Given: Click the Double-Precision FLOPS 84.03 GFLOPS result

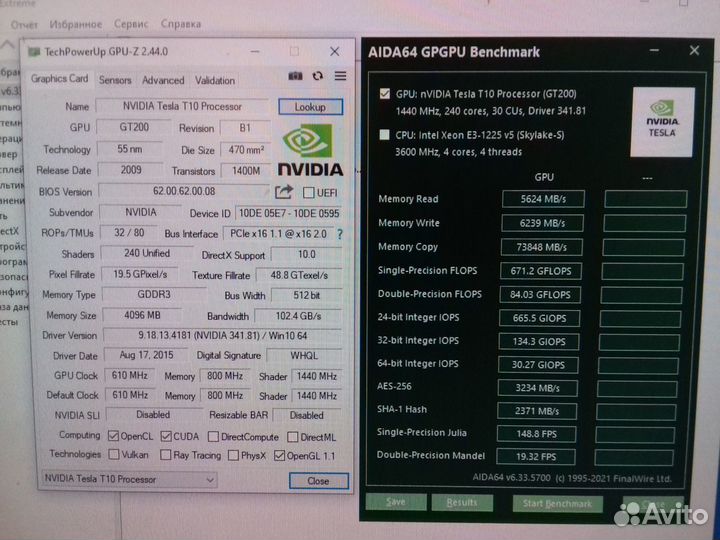Looking at the screenshot, I should pyautogui.click(x=540, y=295).
